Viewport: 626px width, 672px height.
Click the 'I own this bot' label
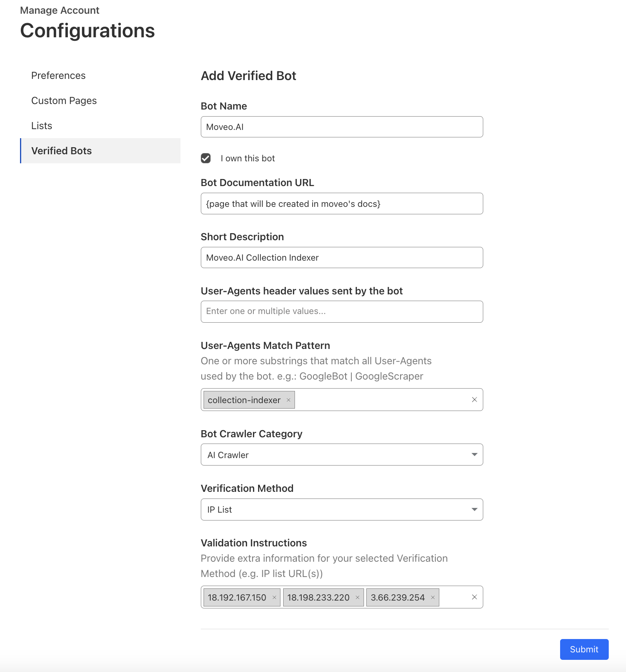pos(247,158)
